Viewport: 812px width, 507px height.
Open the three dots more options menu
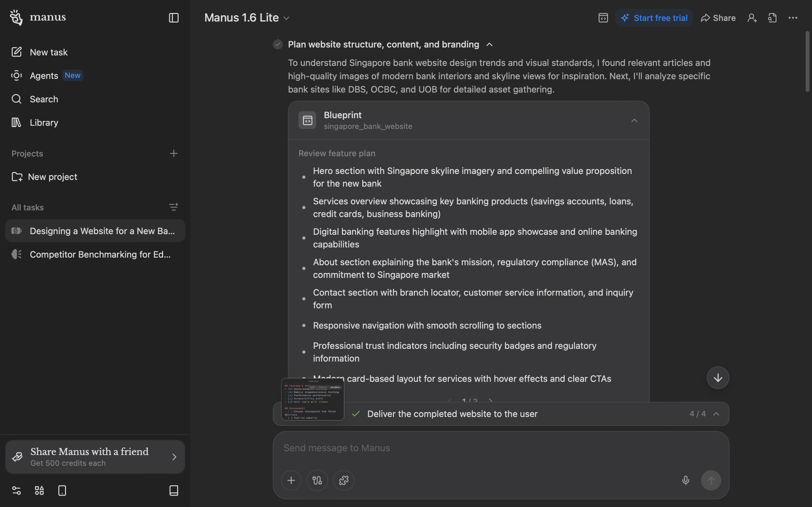tap(793, 18)
